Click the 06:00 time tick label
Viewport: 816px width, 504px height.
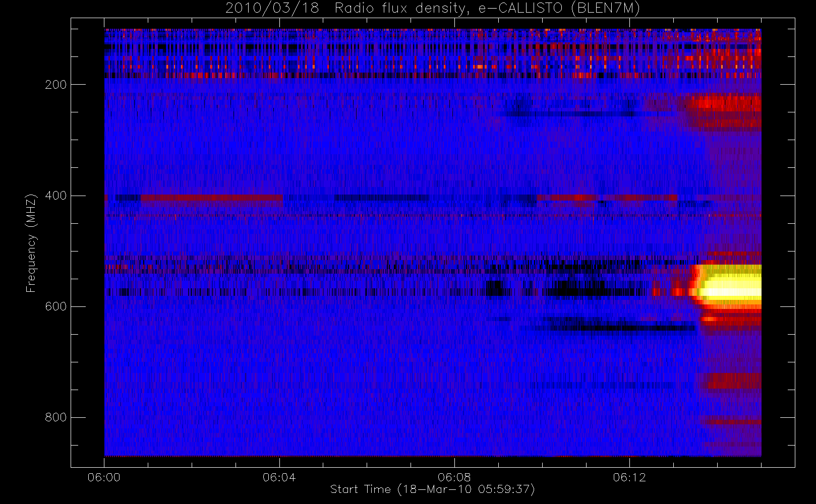104,477
